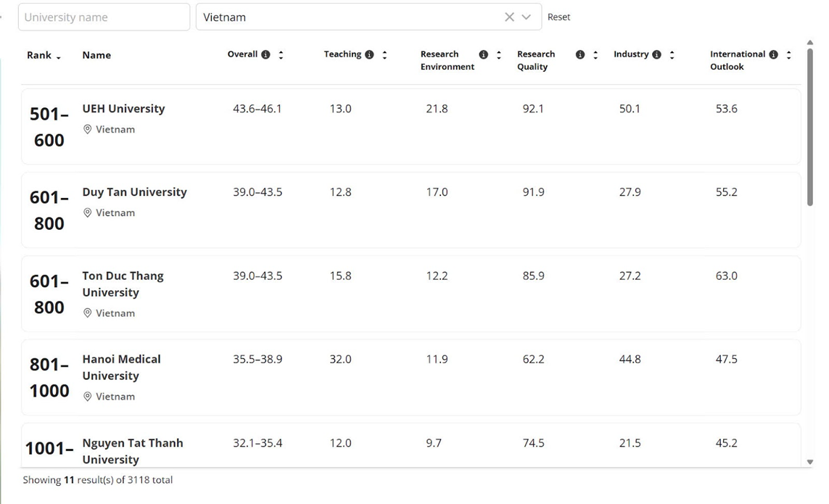Sort table by Teaching score arrows

click(384, 54)
